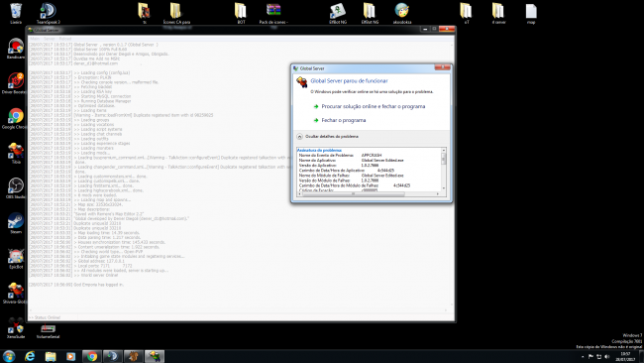Open File Explorer from the taskbar

(51, 356)
